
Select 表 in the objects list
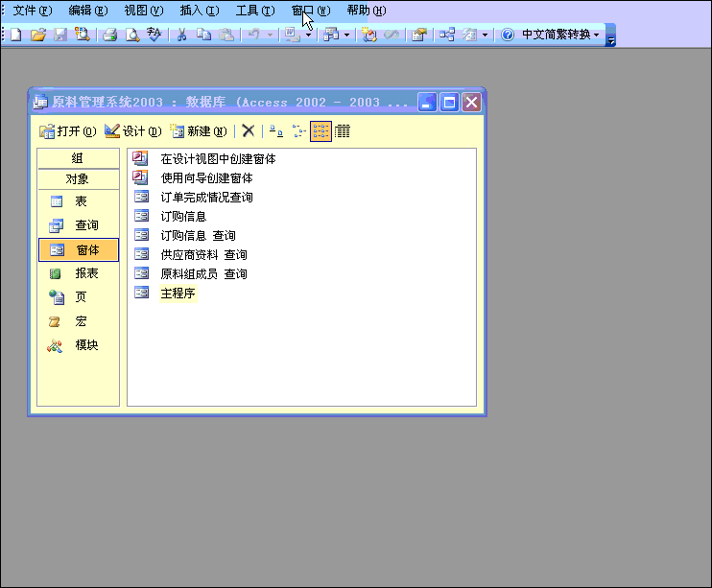point(78,201)
